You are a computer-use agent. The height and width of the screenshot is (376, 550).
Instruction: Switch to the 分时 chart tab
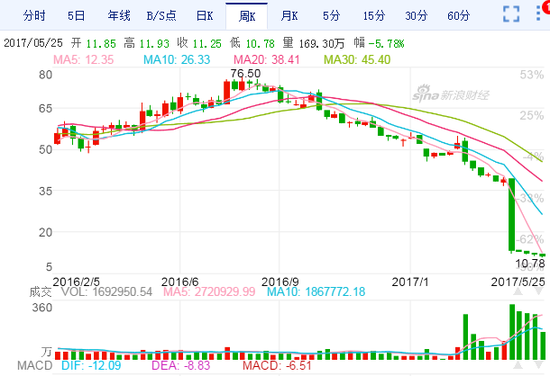tap(34, 16)
